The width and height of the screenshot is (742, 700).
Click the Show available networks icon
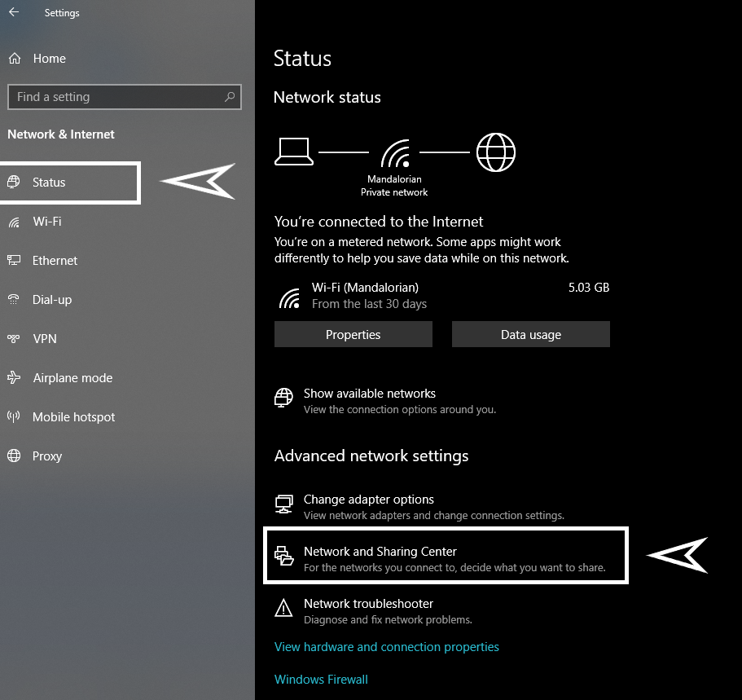[283, 398]
